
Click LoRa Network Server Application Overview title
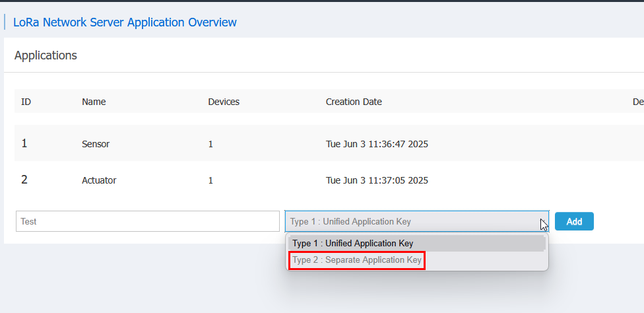[125, 22]
